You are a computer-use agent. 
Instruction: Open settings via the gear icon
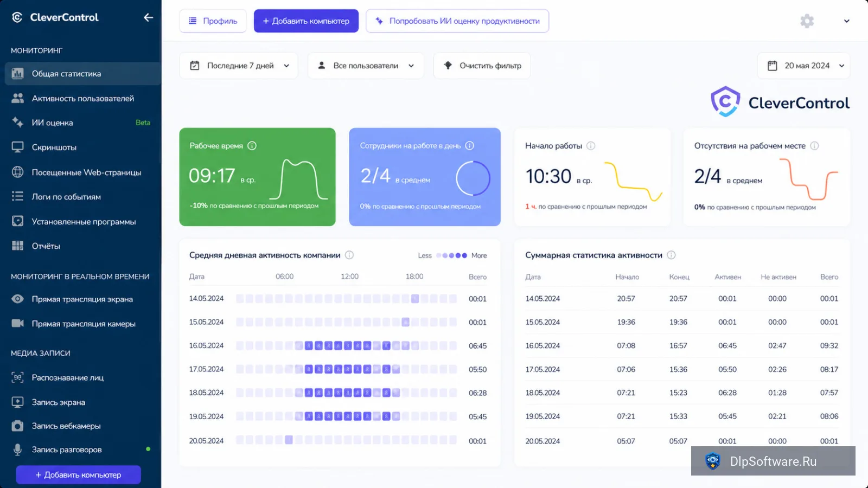pyautogui.click(x=807, y=21)
